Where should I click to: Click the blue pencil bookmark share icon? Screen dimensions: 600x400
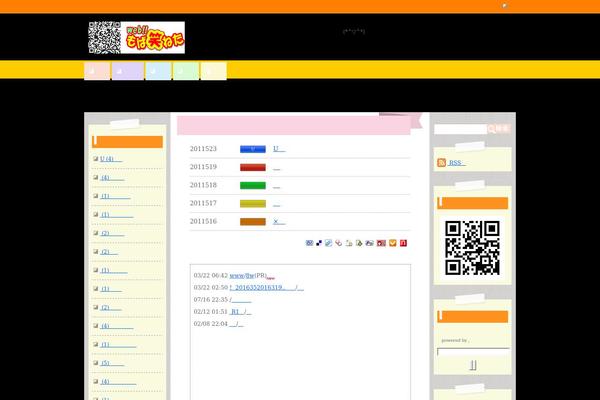[328, 243]
